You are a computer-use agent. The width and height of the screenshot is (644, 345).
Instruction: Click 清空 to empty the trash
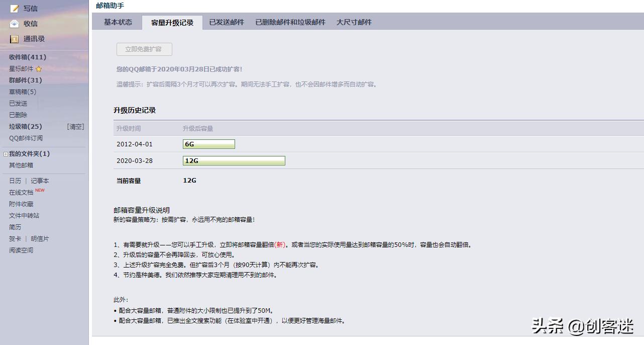coord(75,126)
